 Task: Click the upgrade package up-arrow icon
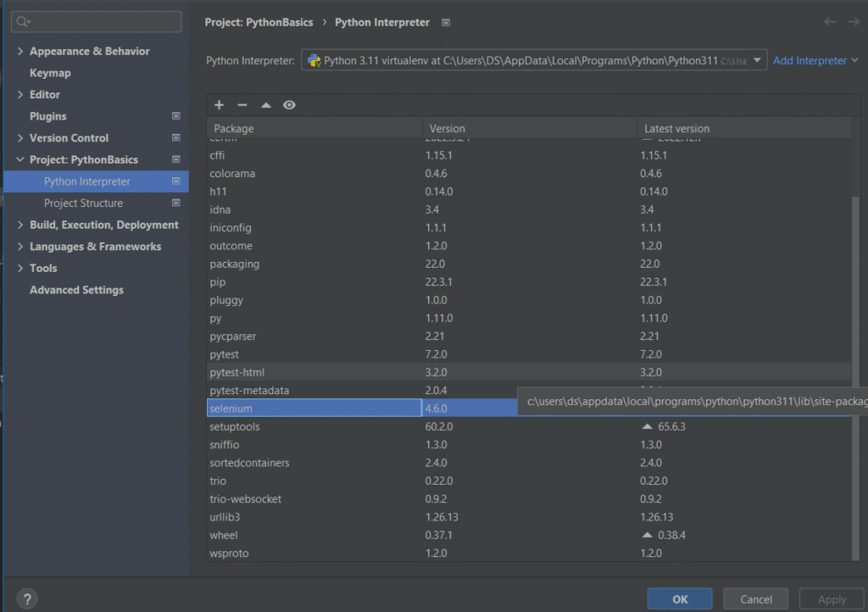(265, 105)
